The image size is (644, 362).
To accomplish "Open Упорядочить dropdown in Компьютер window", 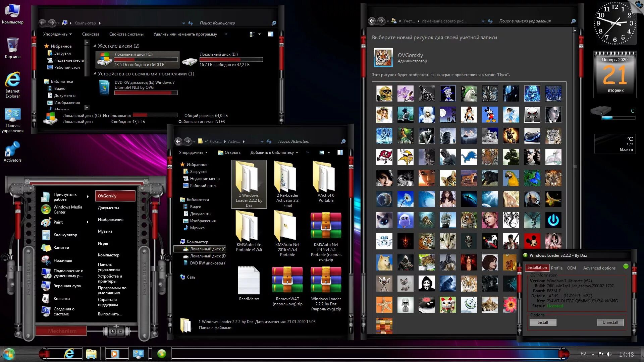I will (x=57, y=34).
